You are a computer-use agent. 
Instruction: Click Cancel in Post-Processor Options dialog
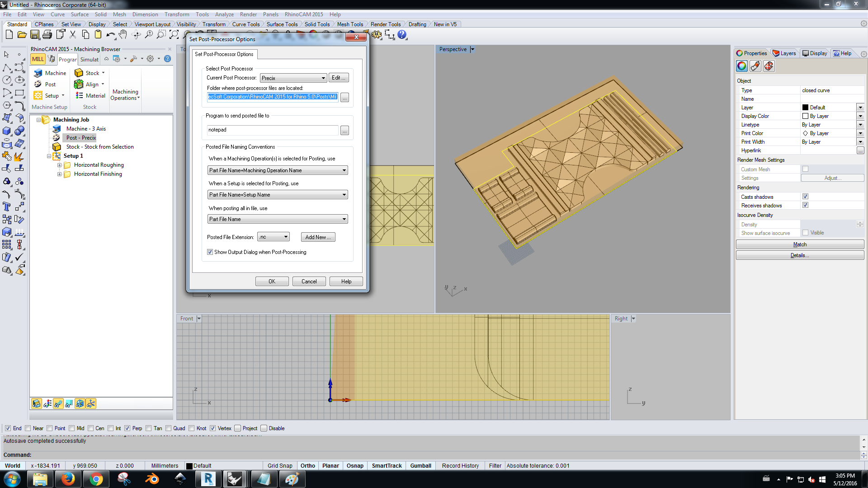coord(309,282)
